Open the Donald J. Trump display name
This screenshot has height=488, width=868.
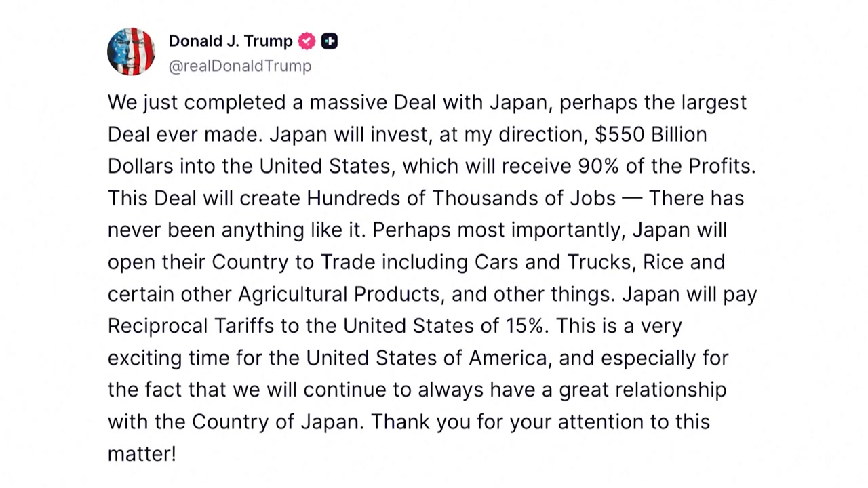pos(231,41)
